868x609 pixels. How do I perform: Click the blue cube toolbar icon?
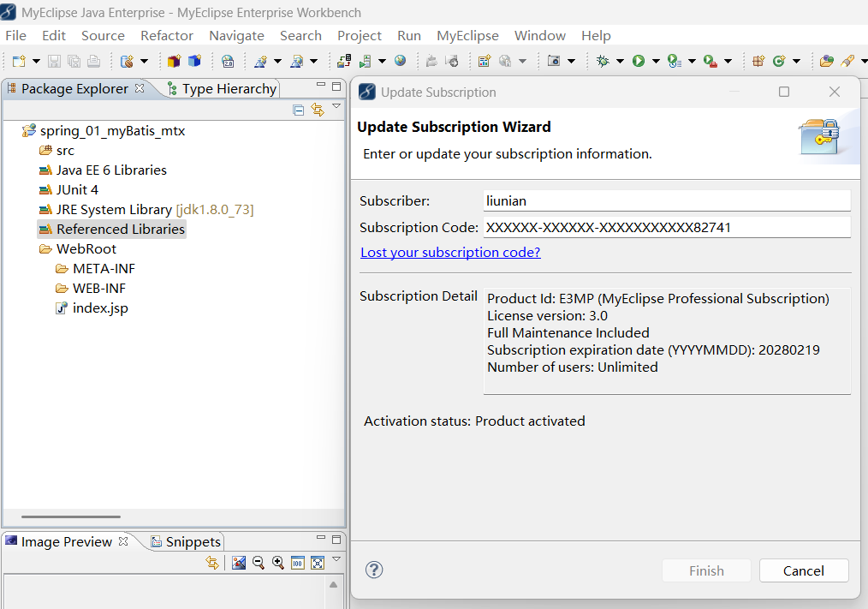tap(194, 61)
